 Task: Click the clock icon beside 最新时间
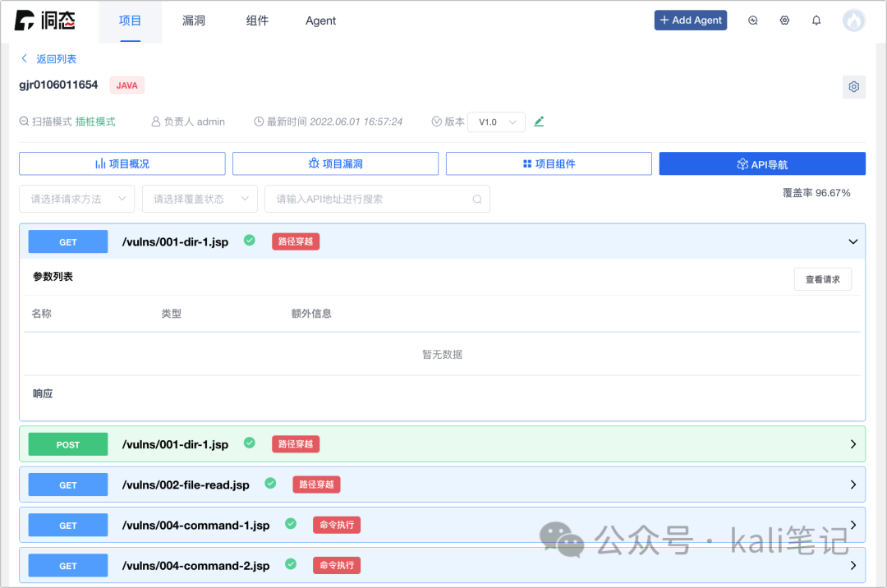coord(259,122)
